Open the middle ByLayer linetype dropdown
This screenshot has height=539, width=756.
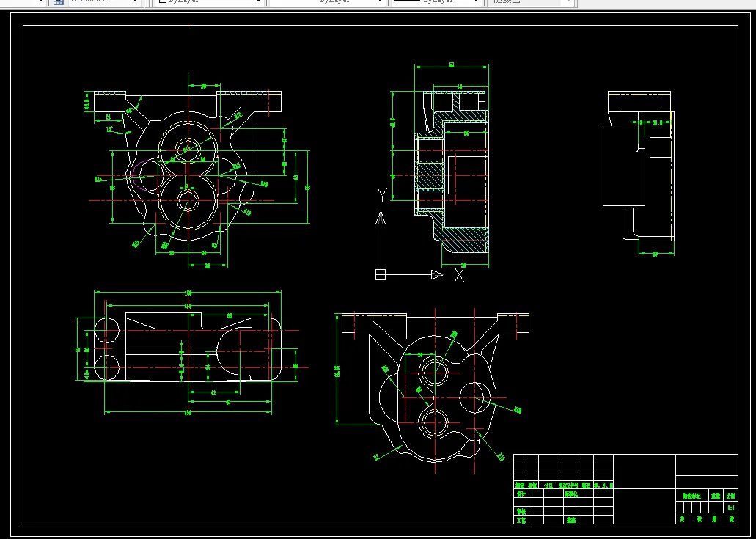[328, 2]
